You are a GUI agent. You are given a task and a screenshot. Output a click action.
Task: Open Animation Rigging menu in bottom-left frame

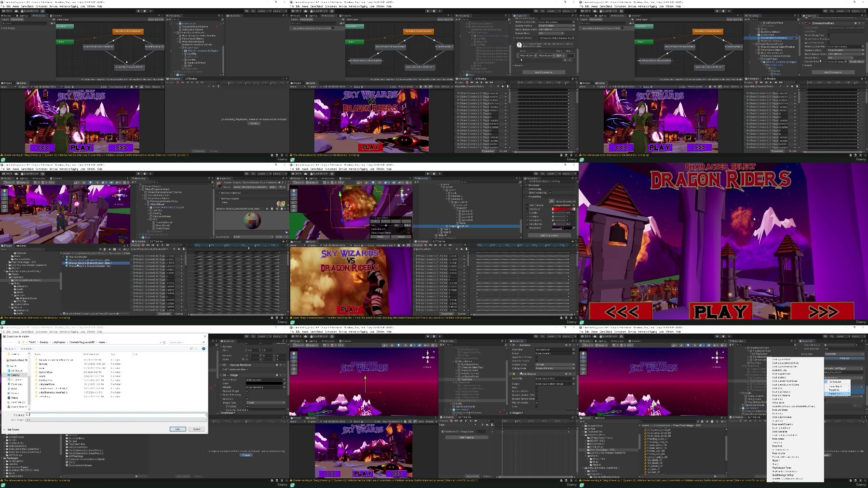pyautogui.click(x=69, y=332)
